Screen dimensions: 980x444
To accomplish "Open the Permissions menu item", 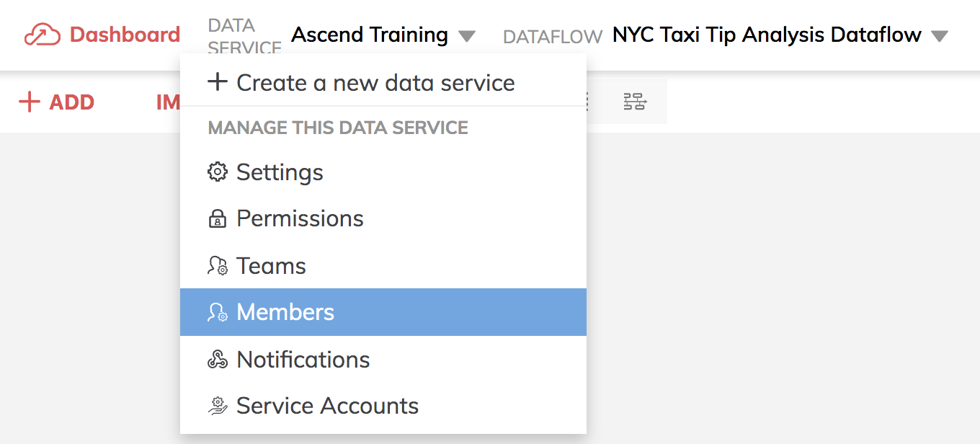I will pos(383,219).
